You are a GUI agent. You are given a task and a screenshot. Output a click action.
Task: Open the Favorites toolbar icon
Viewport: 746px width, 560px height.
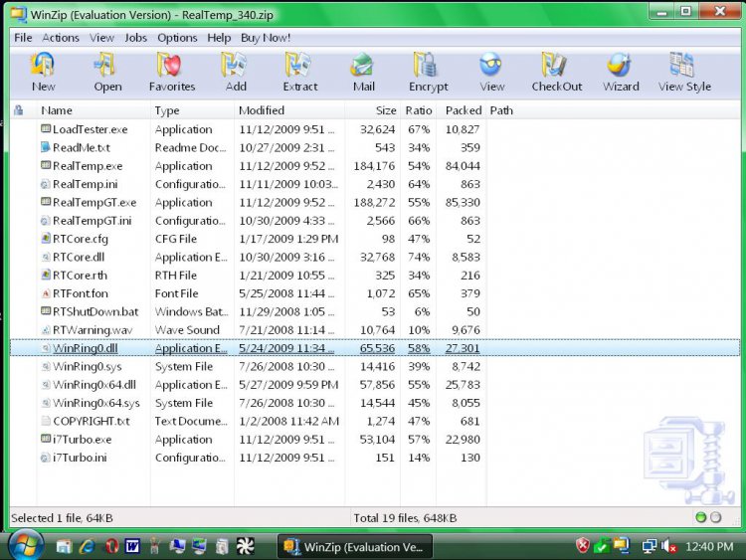point(170,65)
